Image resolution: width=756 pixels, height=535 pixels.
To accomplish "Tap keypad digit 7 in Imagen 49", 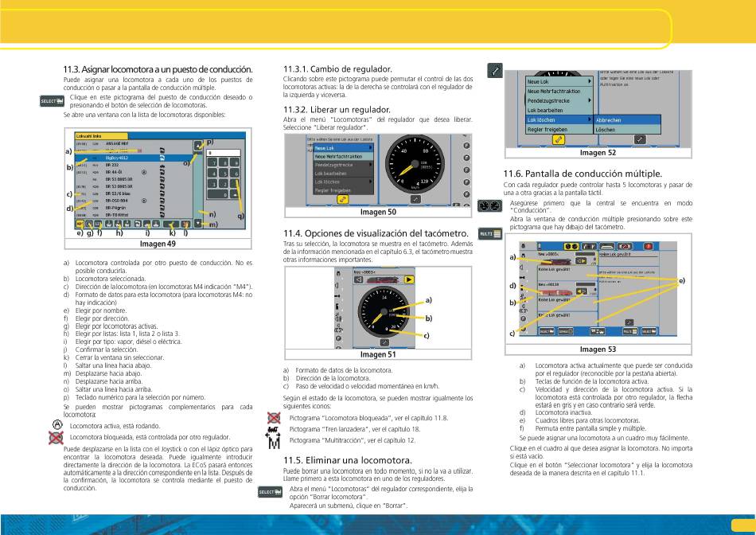I will click(212, 162).
